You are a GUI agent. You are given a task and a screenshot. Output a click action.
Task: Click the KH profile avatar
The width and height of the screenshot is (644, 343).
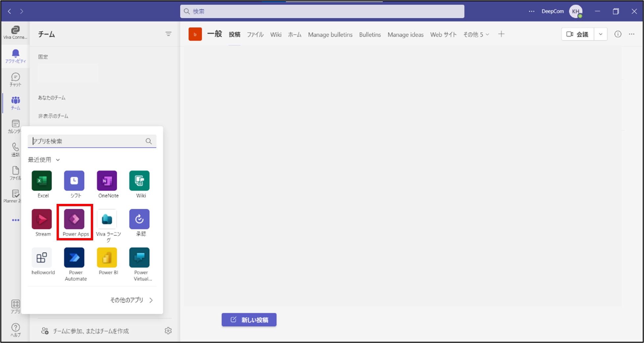click(576, 11)
